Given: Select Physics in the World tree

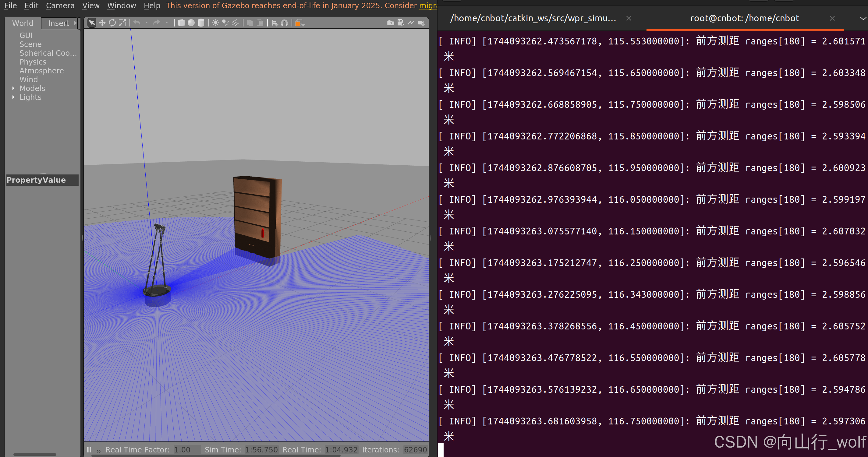Looking at the screenshot, I should coord(33,62).
